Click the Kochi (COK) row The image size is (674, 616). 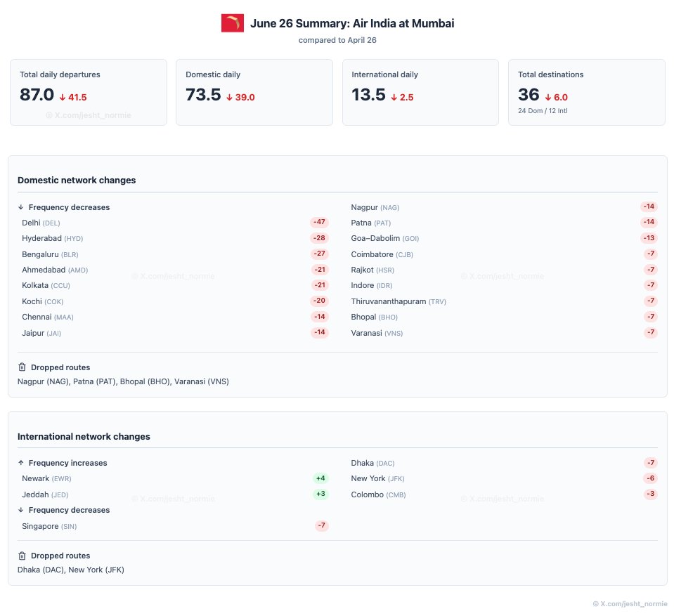click(x=175, y=301)
